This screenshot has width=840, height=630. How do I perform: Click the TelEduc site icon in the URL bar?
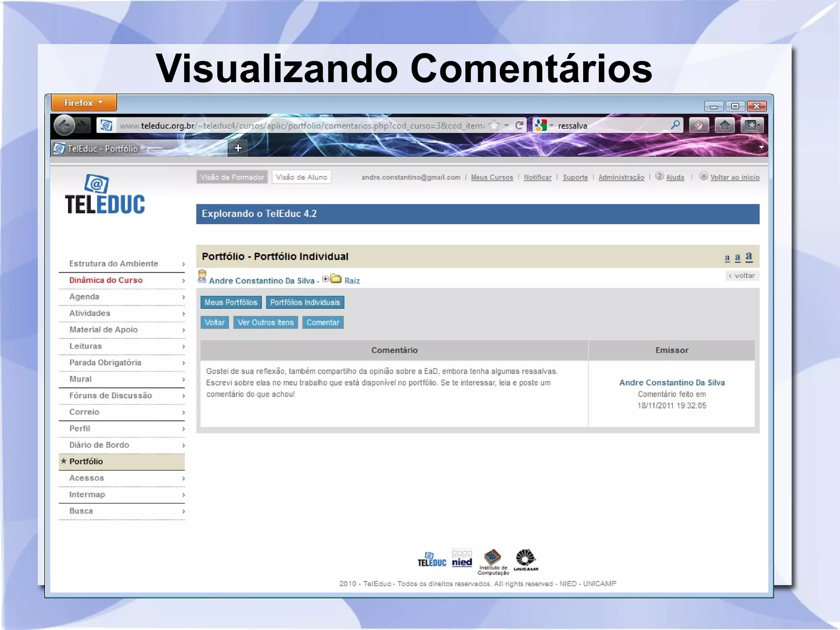tap(106, 126)
